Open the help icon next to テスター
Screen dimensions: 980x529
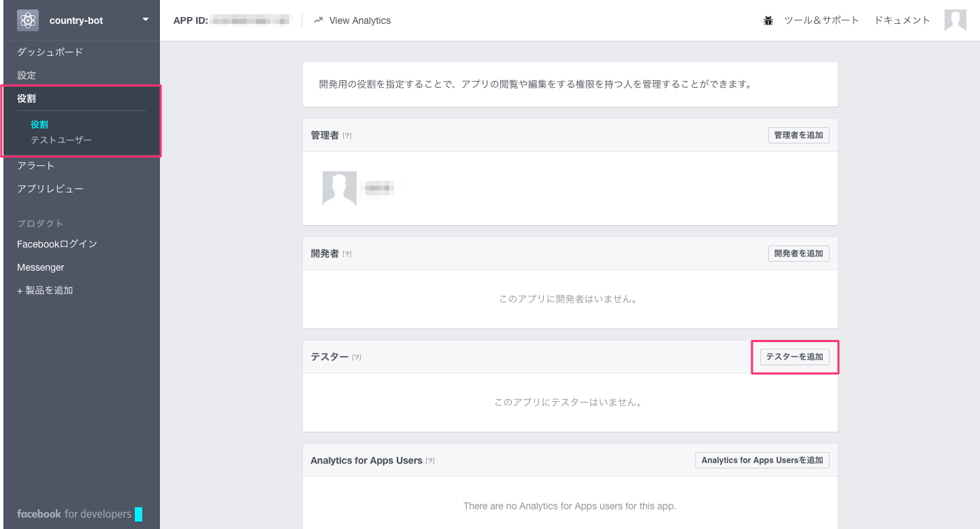pos(357,356)
